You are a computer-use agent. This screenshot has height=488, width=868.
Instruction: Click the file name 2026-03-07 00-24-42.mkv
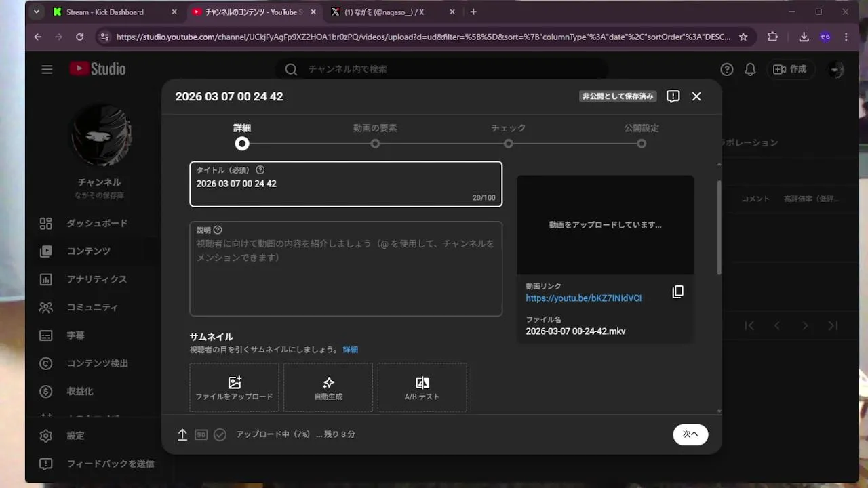pos(576,331)
